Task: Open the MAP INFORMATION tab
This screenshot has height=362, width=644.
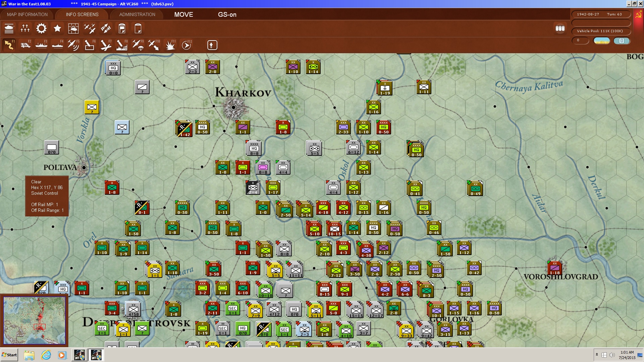Action: pos(27,14)
